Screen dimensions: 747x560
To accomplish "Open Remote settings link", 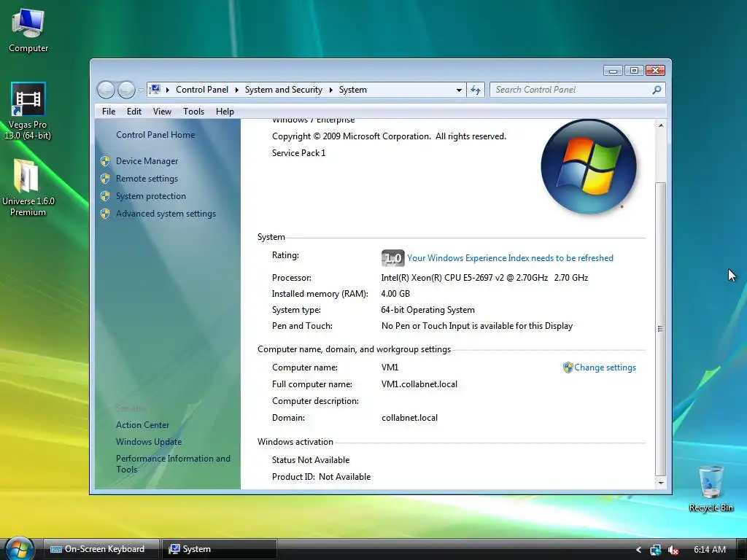I will (147, 179).
